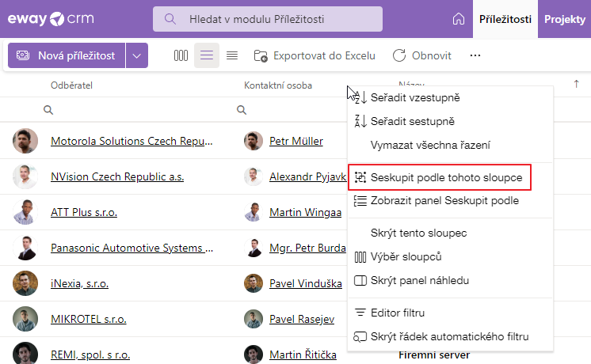
Task: Select the compact row view icon
Action: click(232, 55)
